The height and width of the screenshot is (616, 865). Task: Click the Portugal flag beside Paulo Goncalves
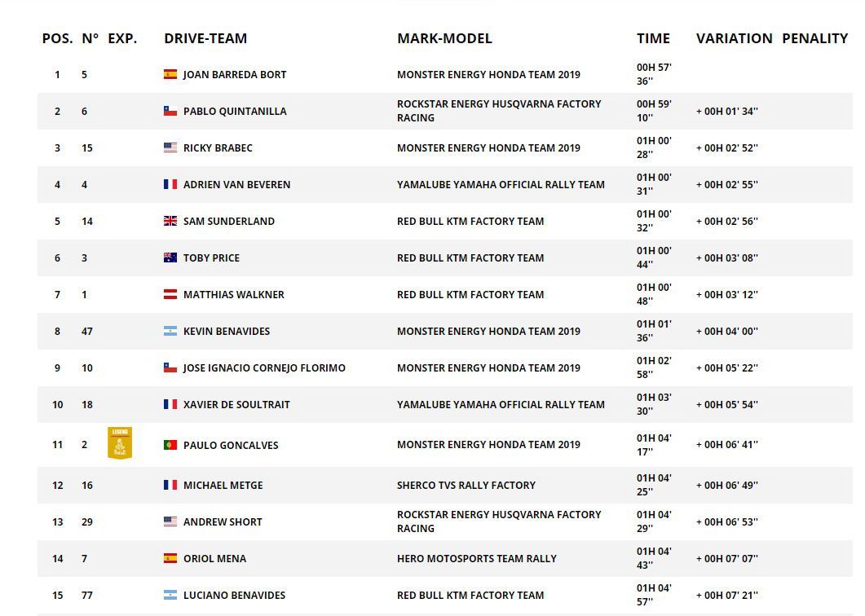point(170,445)
